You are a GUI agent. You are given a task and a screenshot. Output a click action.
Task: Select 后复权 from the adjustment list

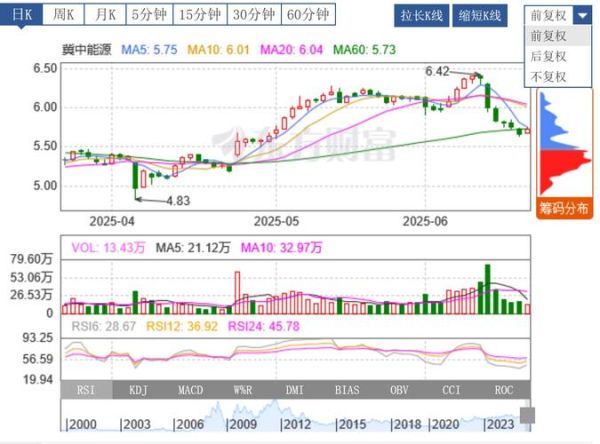[x=547, y=56]
